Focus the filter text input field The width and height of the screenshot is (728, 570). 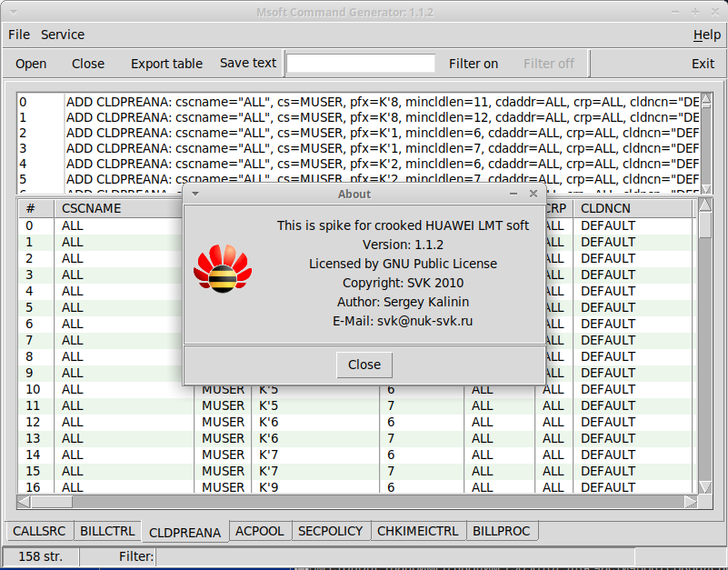[x=361, y=64]
